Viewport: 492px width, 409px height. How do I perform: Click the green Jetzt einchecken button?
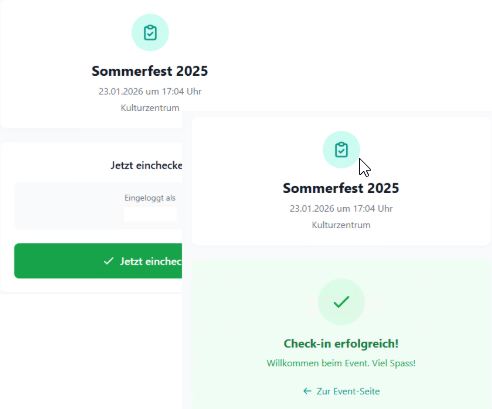click(98, 261)
